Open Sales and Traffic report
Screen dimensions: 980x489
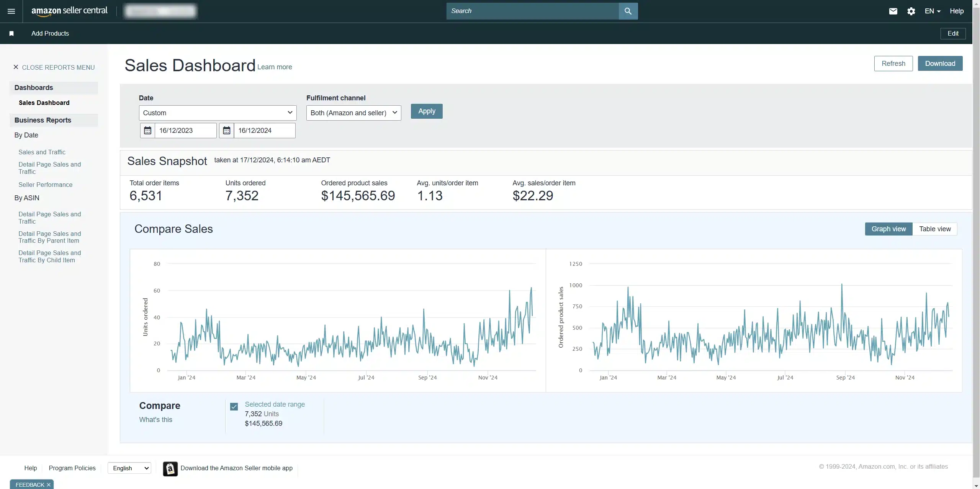click(x=42, y=152)
